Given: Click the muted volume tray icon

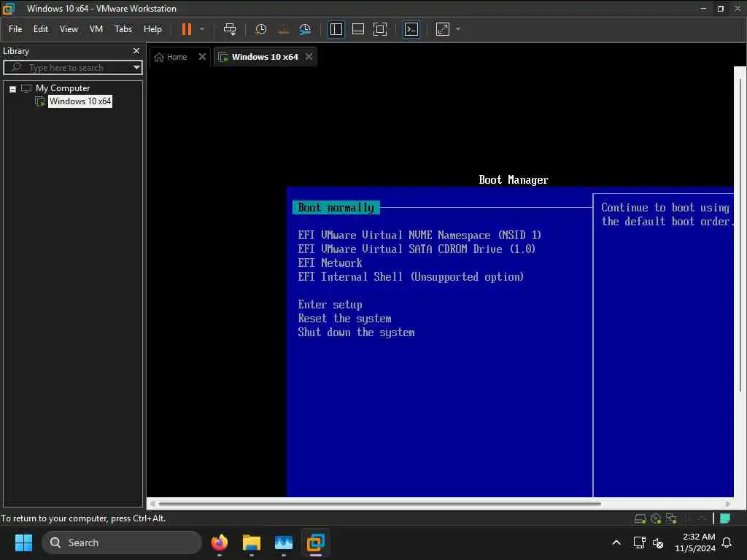Looking at the screenshot, I should [658, 542].
